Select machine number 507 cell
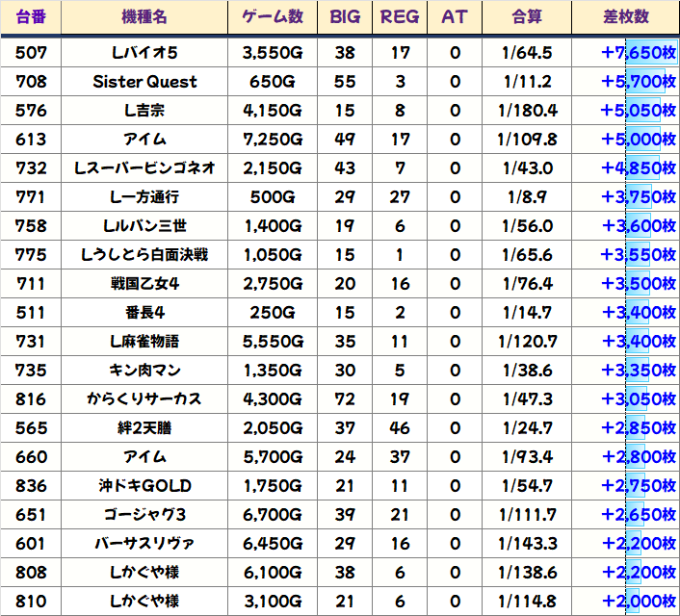 click(31, 53)
